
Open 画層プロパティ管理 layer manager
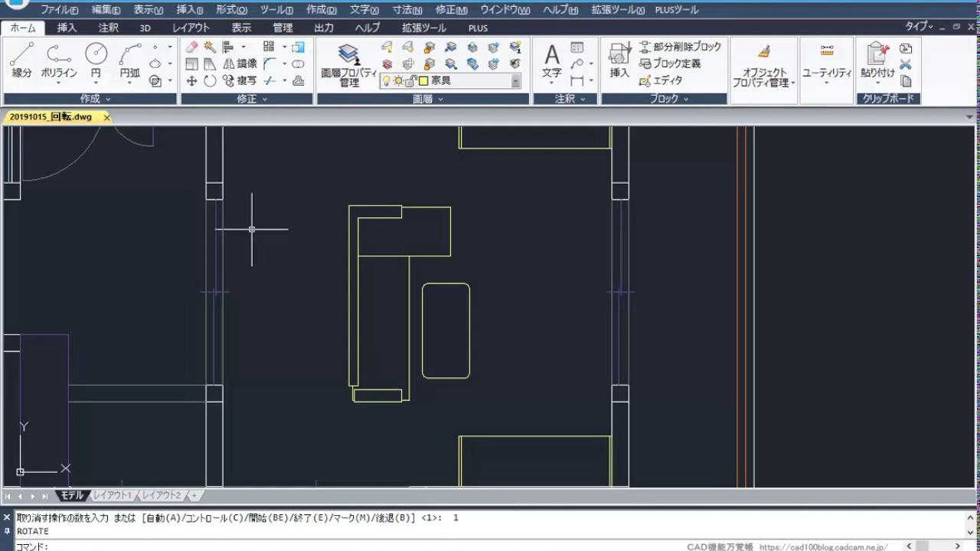pos(349,64)
